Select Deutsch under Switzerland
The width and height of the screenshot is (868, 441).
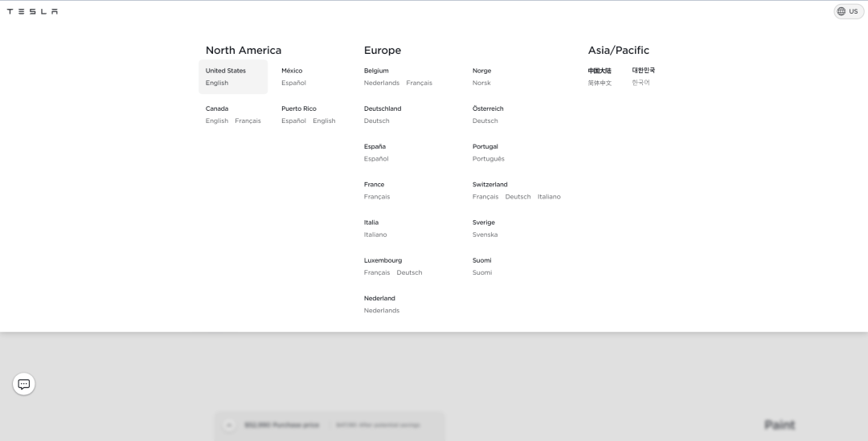(518, 197)
